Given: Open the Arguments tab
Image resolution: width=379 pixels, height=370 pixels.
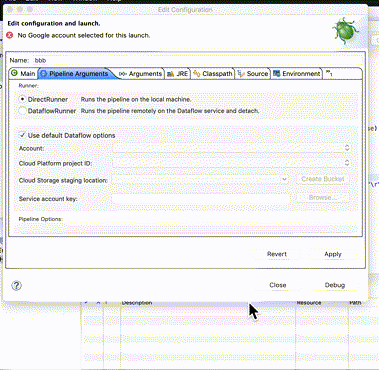Looking at the screenshot, I should point(141,74).
